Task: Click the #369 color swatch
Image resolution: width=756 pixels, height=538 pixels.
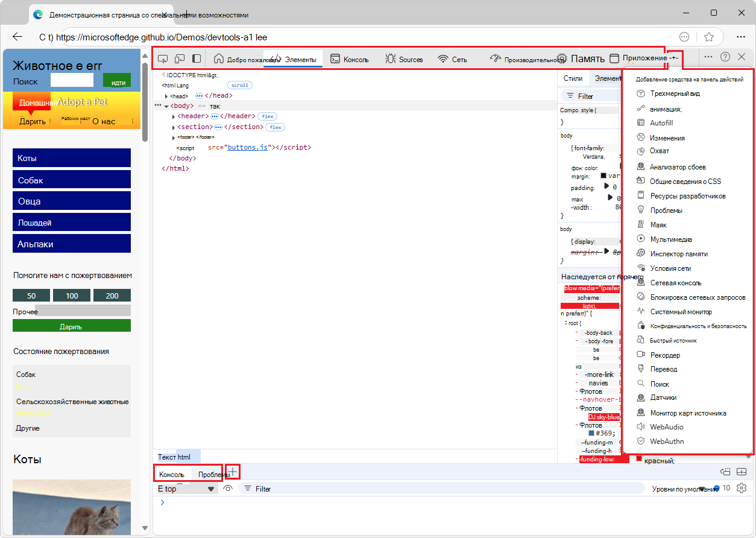Action: [592, 432]
